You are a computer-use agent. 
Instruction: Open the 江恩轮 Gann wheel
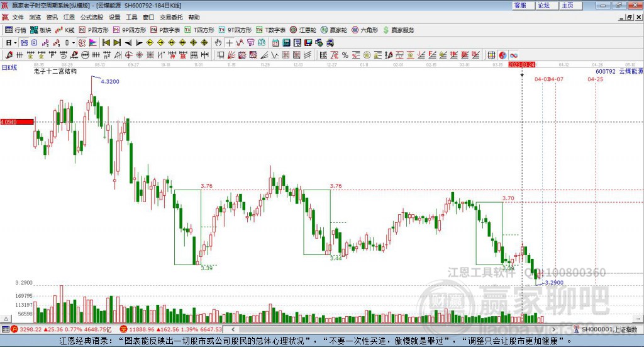coord(303,30)
